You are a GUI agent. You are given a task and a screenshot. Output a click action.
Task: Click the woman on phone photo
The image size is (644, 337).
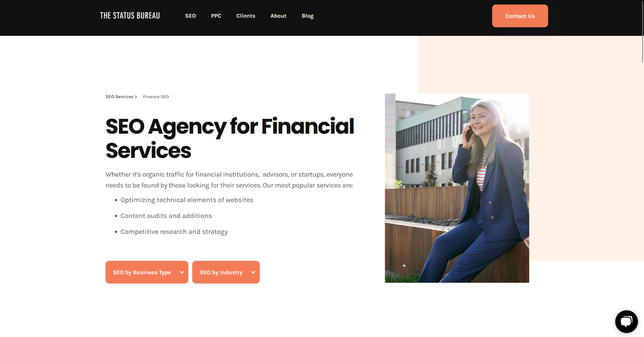pyautogui.click(x=457, y=188)
